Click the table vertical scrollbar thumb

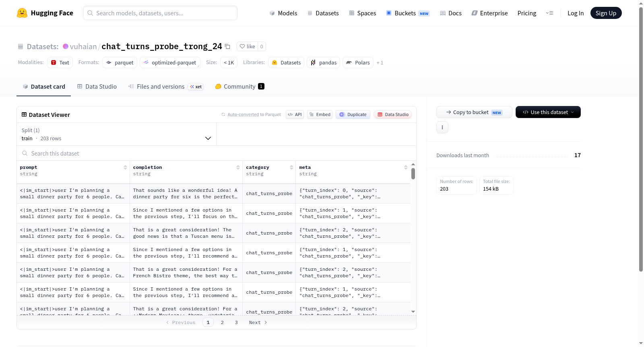(x=413, y=174)
